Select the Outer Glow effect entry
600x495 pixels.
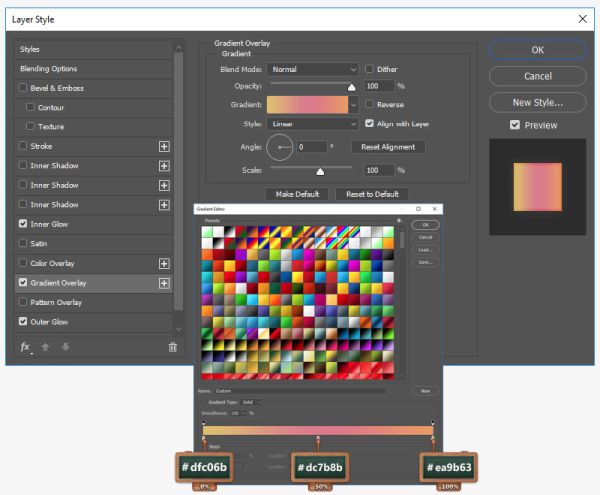(x=94, y=322)
